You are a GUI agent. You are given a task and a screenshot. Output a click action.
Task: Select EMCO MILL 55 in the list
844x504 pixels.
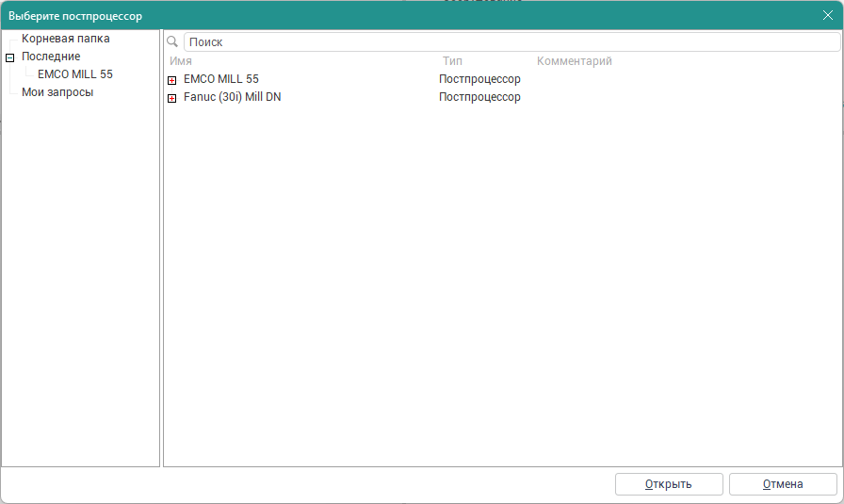point(221,79)
